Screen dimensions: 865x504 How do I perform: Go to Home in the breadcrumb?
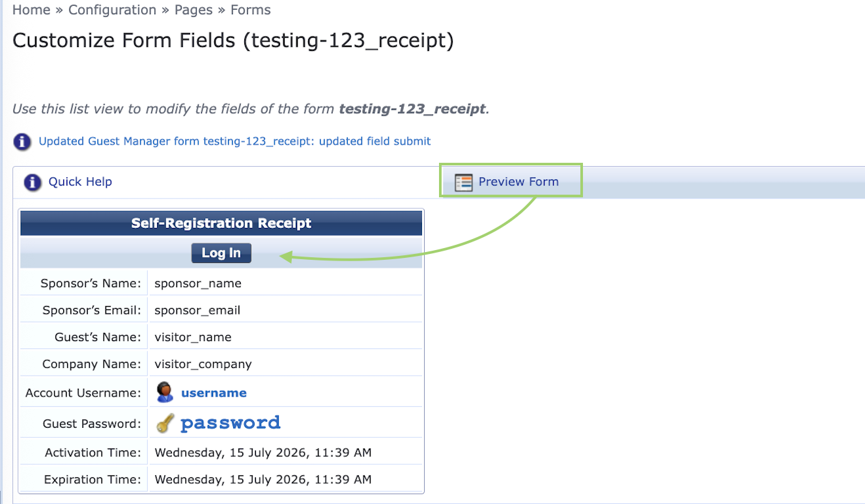pos(31,10)
